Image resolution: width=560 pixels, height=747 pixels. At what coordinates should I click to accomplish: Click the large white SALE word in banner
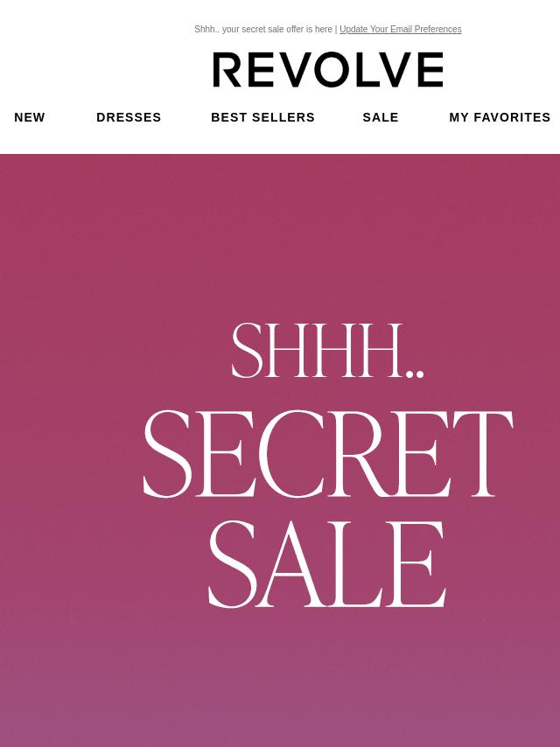tap(327, 564)
